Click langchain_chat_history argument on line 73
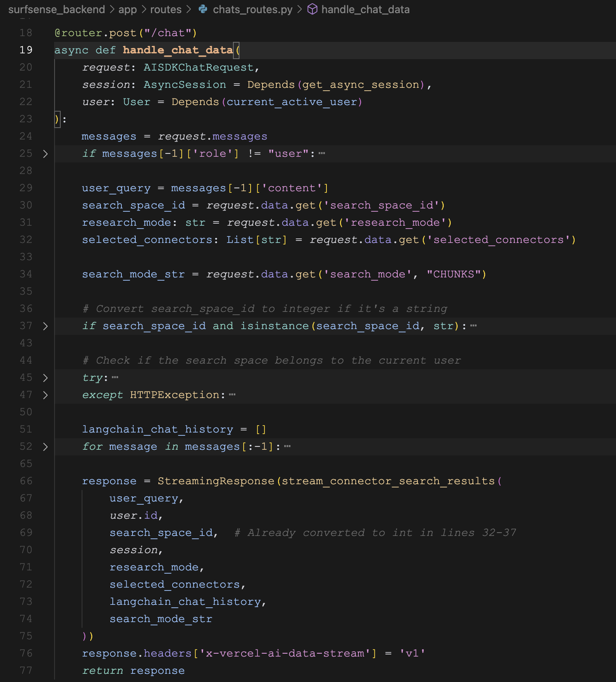The width and height of the screenshot is (616, 682). pyautogui.click(x=185, y=602)
